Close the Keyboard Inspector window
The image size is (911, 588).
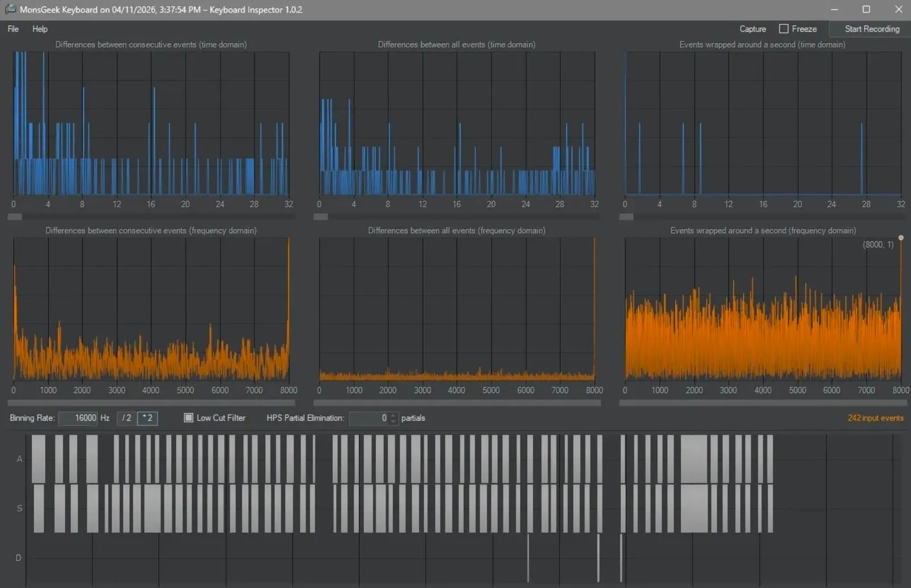point(899,9)
